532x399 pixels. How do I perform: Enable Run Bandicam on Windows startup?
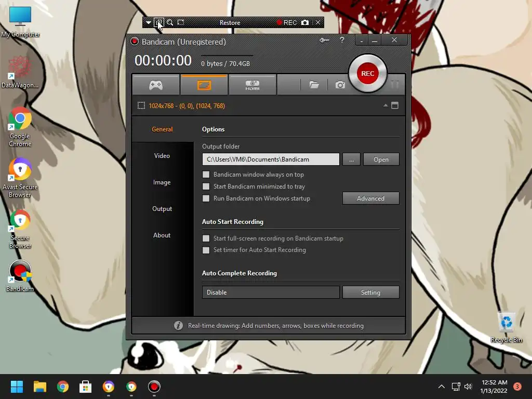206,198
